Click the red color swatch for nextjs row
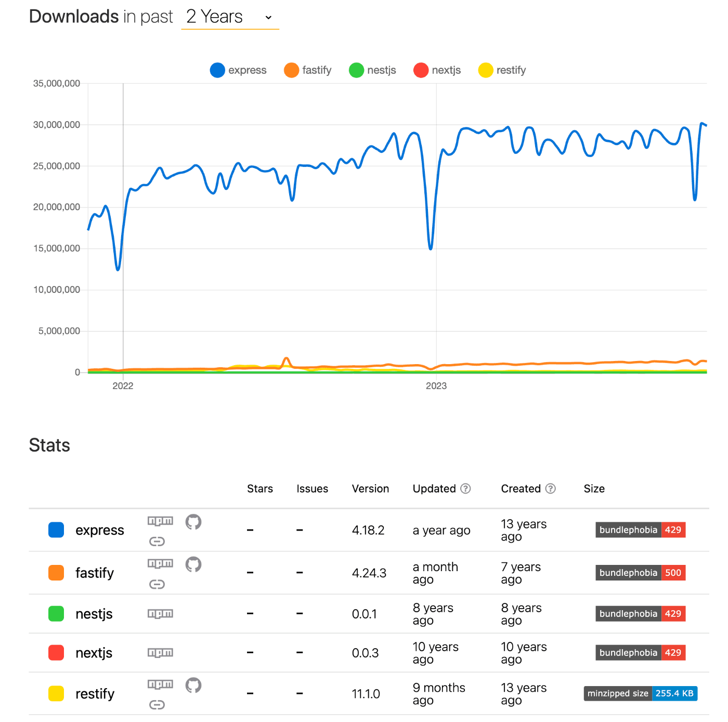Viewport: 728px width, 722px height. [x=56, y=653]
